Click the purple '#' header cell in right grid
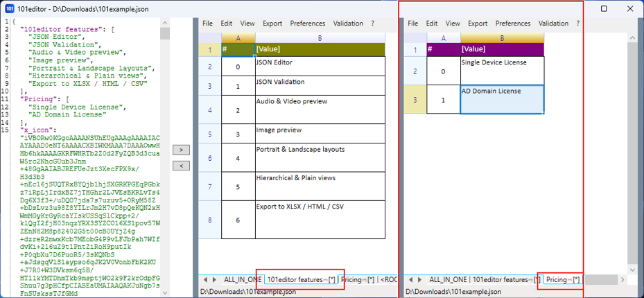Image resolution: width=644 pixels, height=298 pixels. click(x=444, y=49)
